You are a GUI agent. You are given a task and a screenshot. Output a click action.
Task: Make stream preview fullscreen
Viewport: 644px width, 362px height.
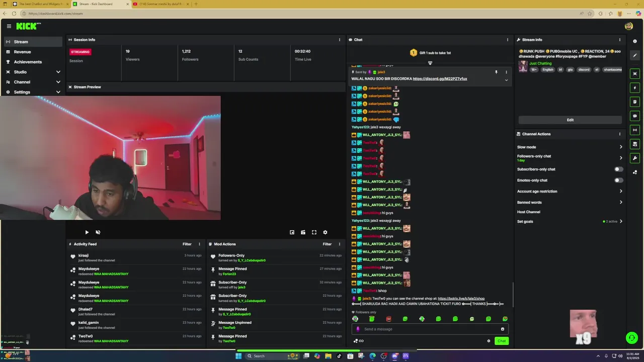pyautogui.click(x=314, y=232)
